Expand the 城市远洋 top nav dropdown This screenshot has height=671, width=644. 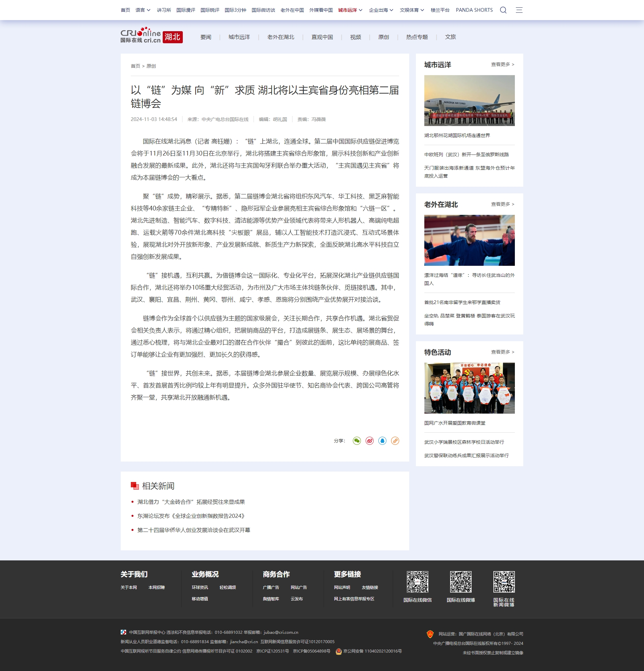350,10
